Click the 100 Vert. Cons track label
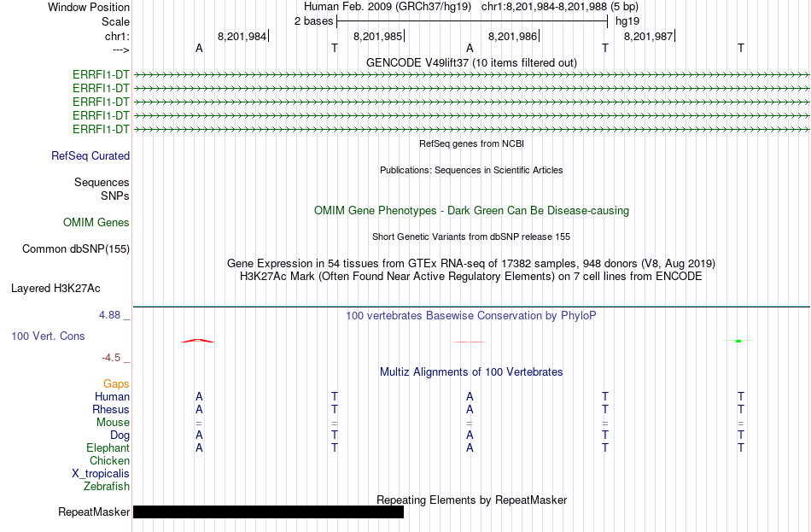 click(x=48, y=336)
